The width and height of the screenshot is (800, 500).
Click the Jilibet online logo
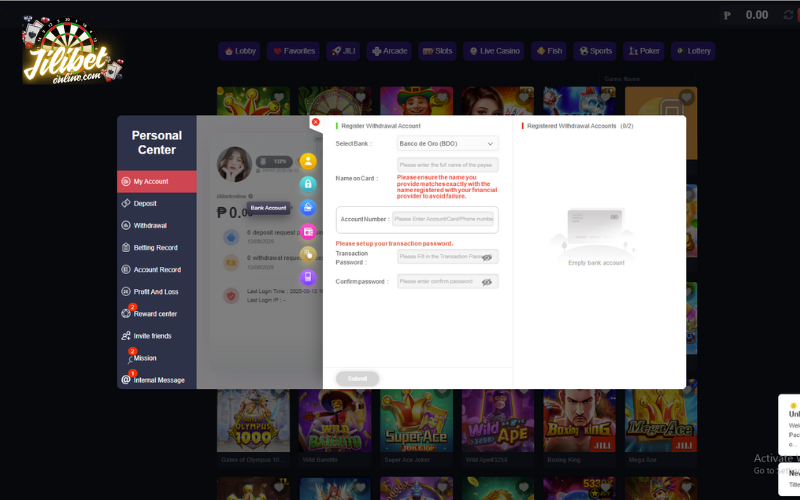coord(72,50)
